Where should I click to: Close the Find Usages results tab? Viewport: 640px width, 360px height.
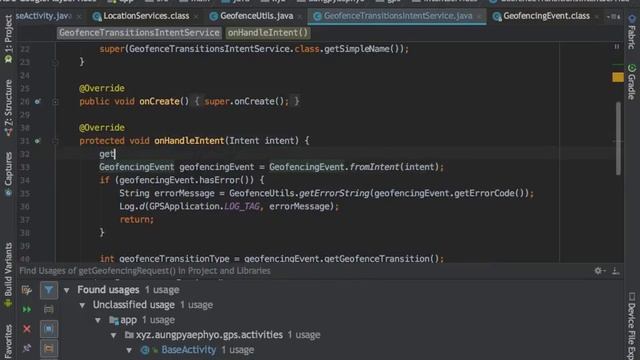point(27,329)
